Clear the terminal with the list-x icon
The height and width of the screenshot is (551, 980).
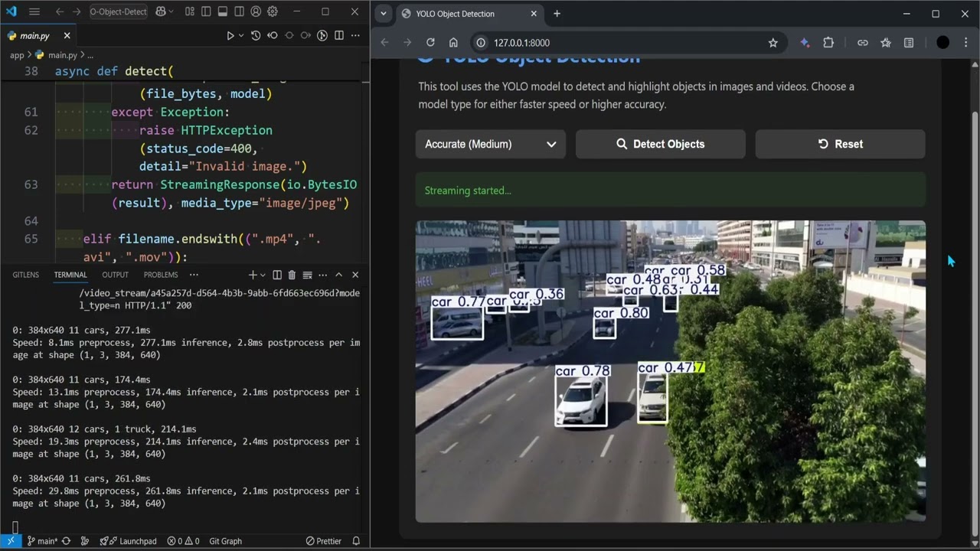coord(307,275)
